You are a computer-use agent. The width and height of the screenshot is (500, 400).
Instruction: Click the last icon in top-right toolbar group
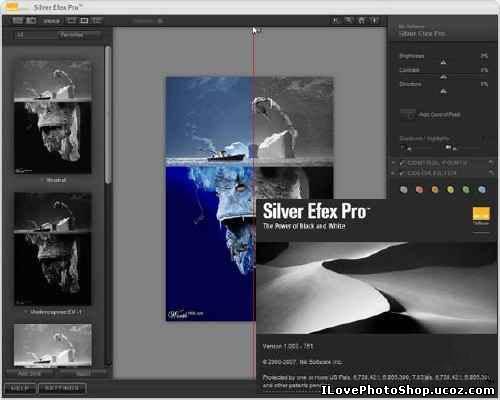coord(375,20)
